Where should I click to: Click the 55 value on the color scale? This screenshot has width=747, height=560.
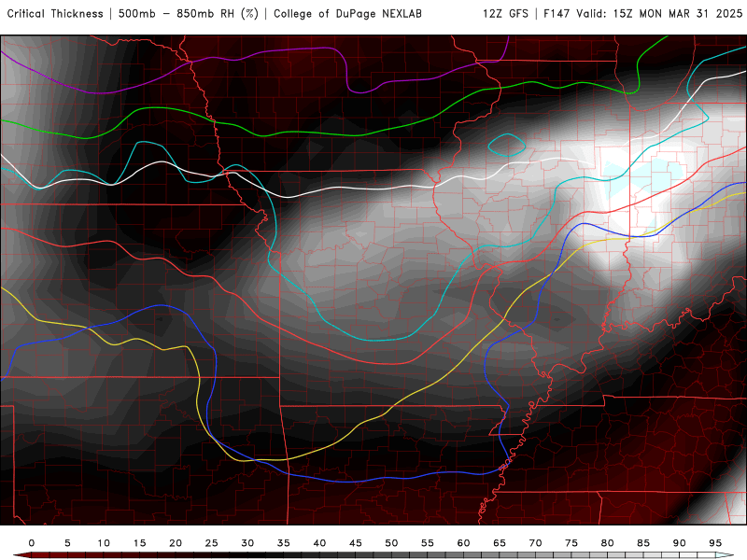tap(428, 543)
